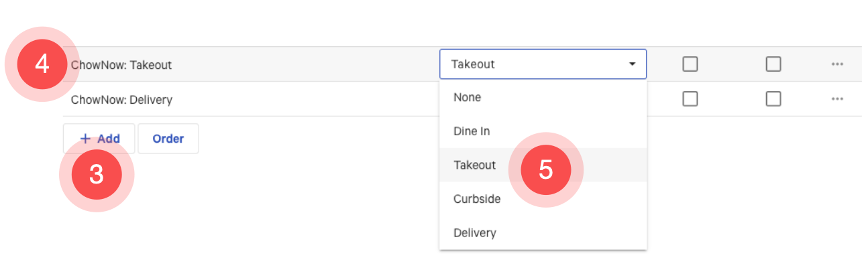Tick the second checkbox in Delivery row
Screen dimensions: 868x280
tap(773, 99)
